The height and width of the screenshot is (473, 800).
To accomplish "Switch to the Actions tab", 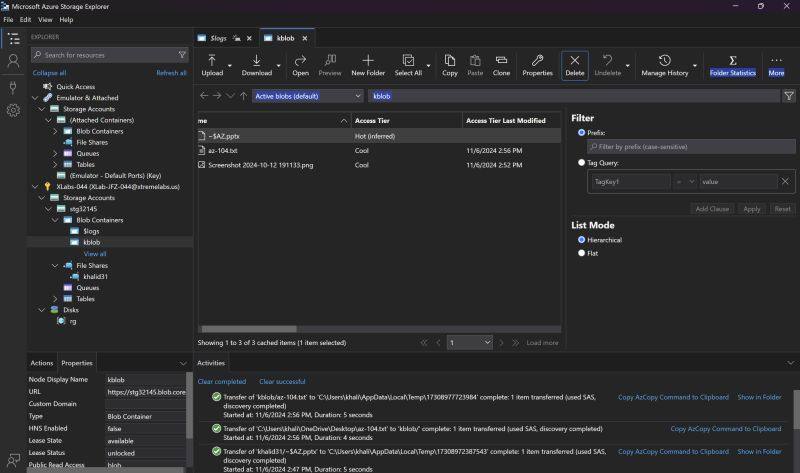I will [x=41, y=363].
